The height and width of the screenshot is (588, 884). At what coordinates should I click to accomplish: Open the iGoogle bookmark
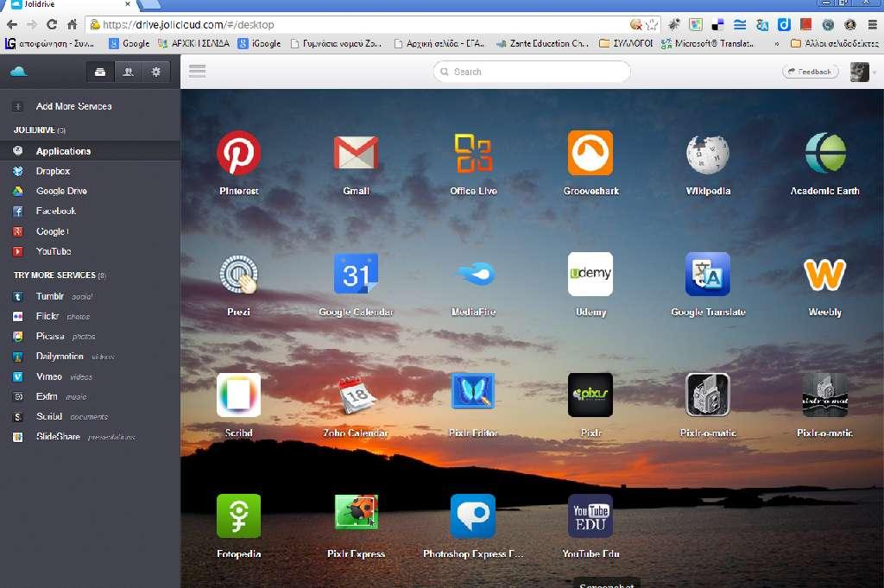click(x=259, y=43)
